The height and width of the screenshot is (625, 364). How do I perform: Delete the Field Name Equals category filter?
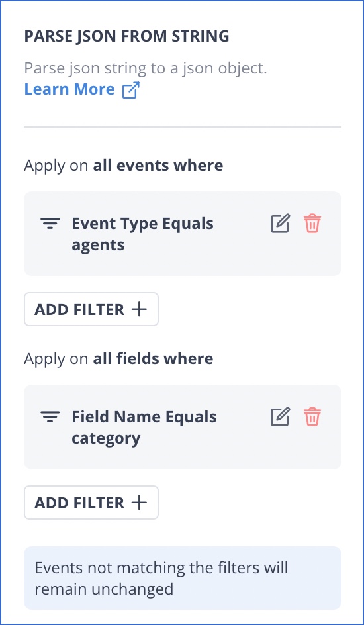tap(312, 416)
